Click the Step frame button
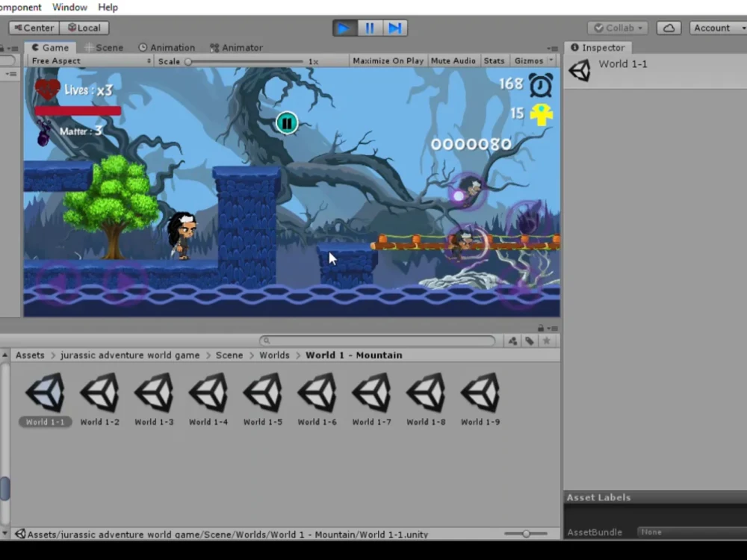The height and width of the screenshot is (560, 747). [x=395, y=28]
